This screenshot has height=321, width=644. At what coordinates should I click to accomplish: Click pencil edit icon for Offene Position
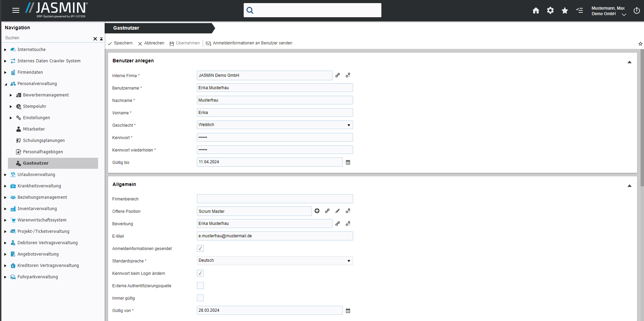point(338,211)
